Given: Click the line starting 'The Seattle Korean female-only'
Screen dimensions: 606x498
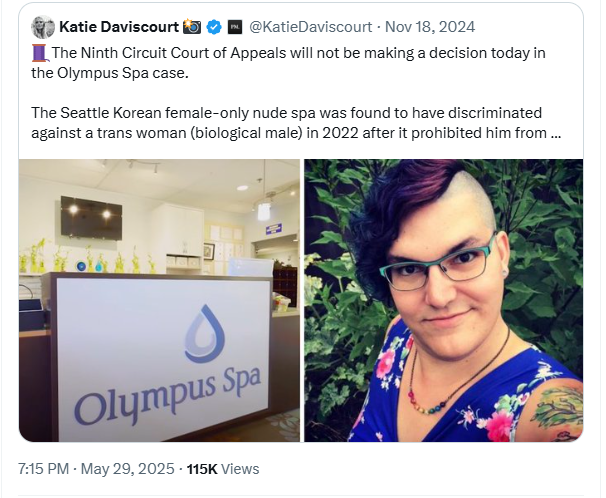Looking at the screenshot, I should (x=286, y=113).
